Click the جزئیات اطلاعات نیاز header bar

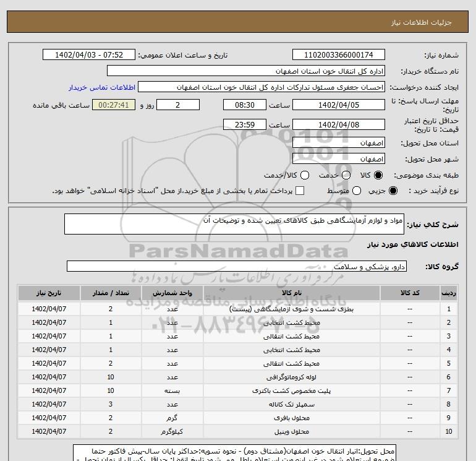tap(238, 22)
